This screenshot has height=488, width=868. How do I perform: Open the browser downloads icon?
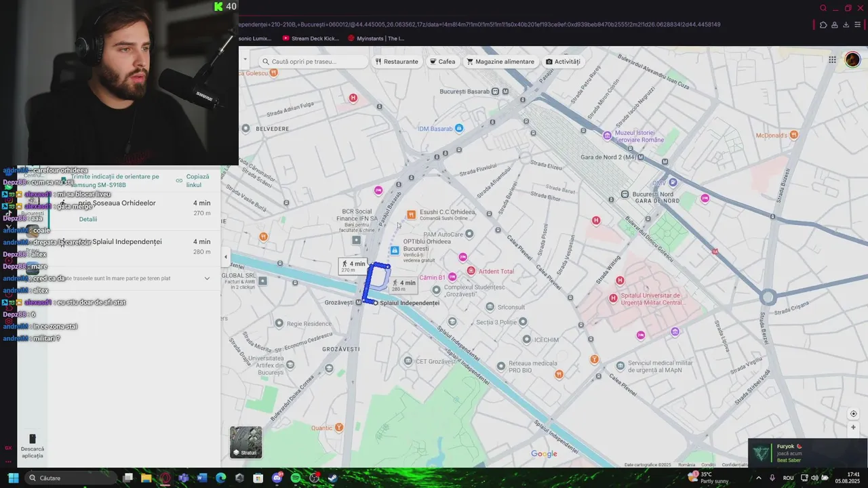click(x=846, y=25)
